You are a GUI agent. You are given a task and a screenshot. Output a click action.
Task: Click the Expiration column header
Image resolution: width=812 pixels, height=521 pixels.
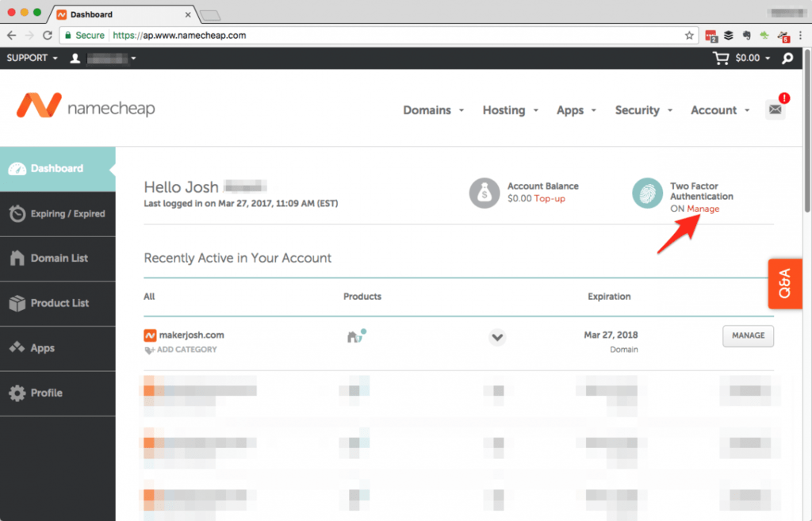609,297
